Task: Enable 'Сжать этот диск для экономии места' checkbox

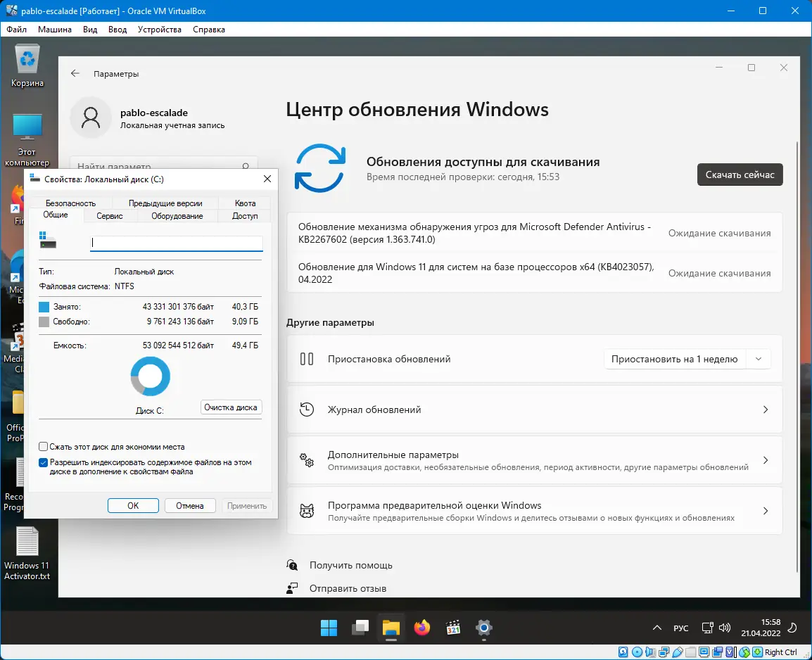Action: tap(44, 447)
